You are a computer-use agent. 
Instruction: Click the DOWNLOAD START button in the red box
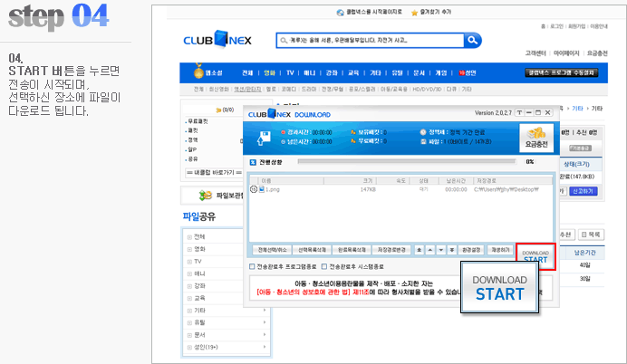pyautogui.click(x=535, y=256)
